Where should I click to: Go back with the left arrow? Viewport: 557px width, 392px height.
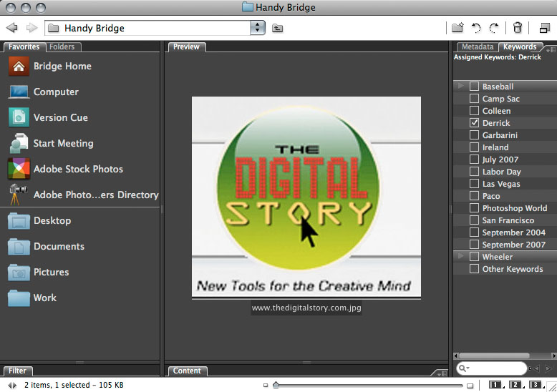click(11, 28)
